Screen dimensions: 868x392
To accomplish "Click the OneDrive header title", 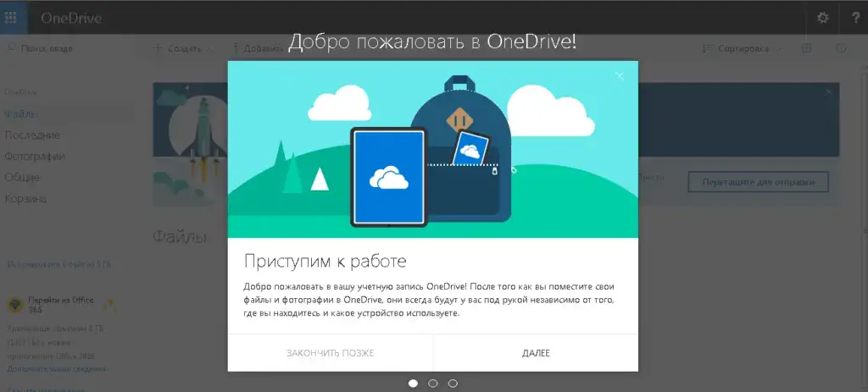I will pos(71,18).
